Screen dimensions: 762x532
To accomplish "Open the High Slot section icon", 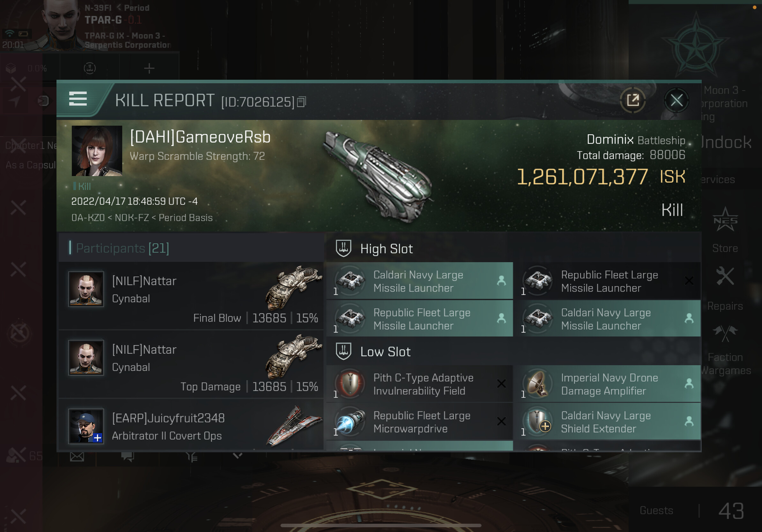I will 343,248.
